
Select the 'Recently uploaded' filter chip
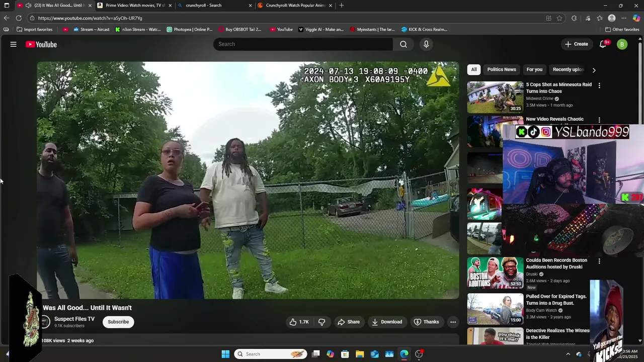(568, 69)
